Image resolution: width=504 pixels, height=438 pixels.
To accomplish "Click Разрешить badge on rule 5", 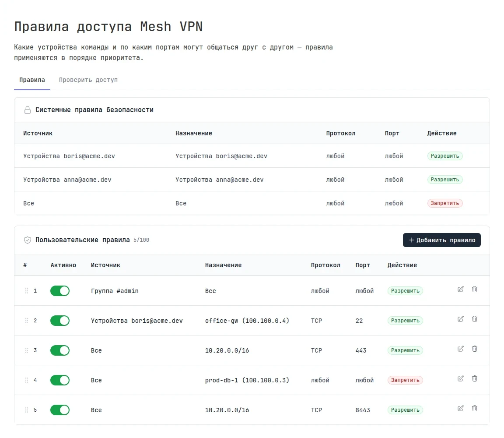I will 405,410.
